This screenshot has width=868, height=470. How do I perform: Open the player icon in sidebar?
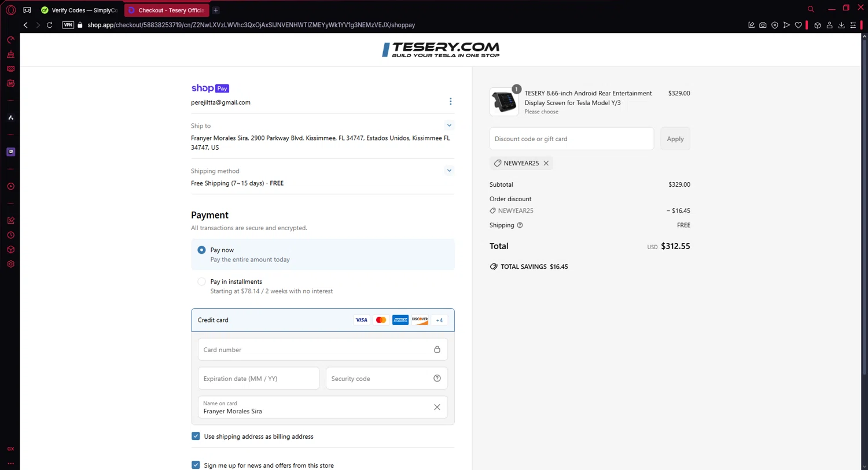pyautogui.click(x=10, y=186)
